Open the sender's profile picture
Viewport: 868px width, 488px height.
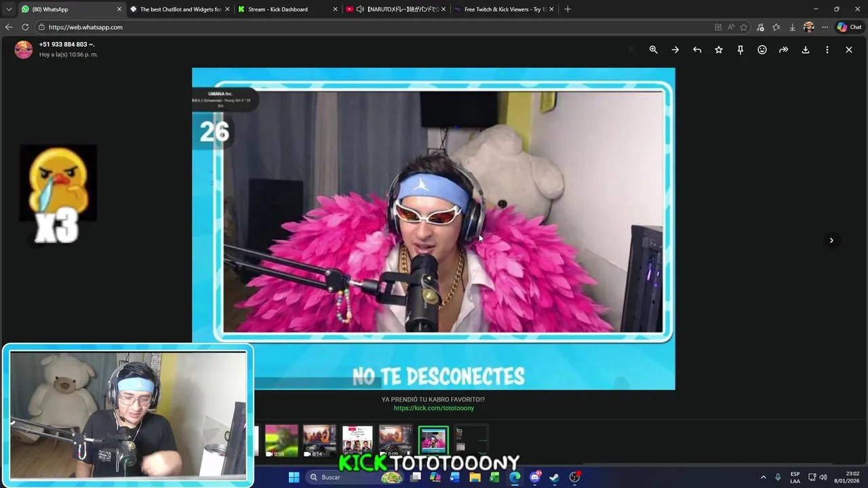[24, 49]
